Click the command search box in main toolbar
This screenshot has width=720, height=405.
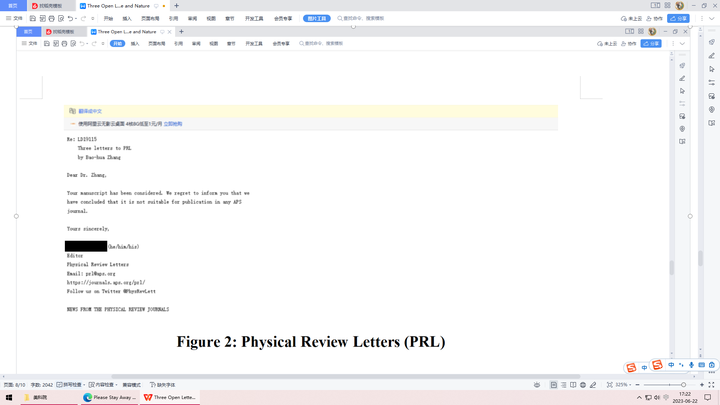[x=360, y=18]
